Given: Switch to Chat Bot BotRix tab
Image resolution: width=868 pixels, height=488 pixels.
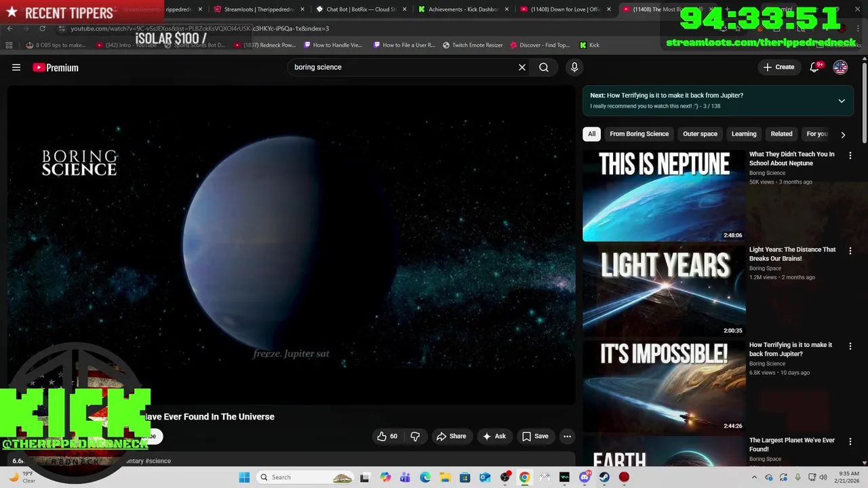Looking at the screenshot, I should click(x=361, y=9).
